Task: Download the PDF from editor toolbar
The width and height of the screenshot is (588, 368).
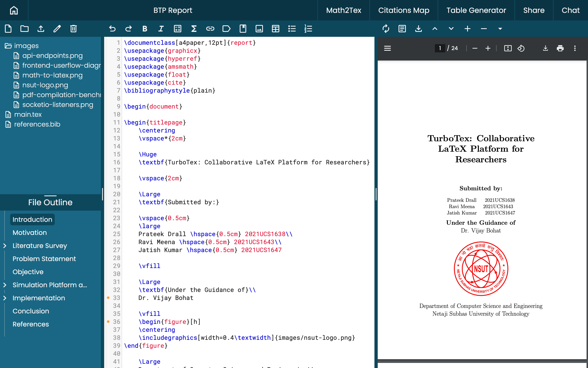Action: pyautogui.click(x=418, y=29)
